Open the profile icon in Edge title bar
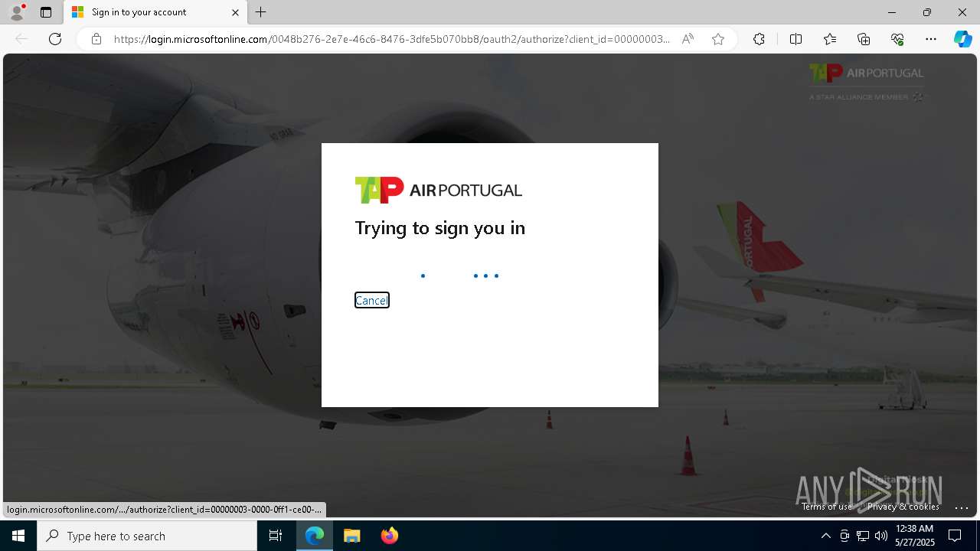Viewport: 980px width, 551px height. 16,12
